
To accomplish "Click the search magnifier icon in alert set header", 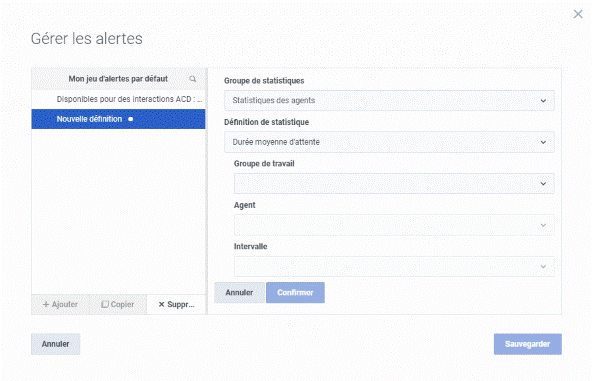I will pos(193,79).
